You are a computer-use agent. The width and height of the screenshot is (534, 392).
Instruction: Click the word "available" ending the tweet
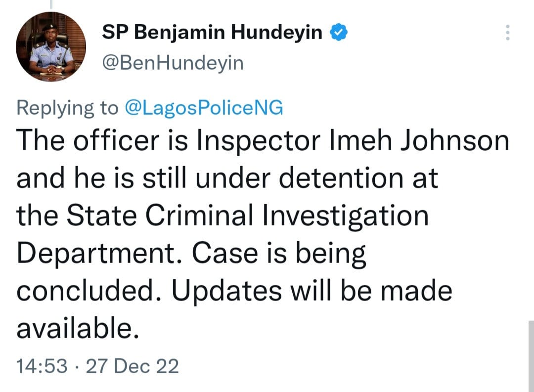[x=74, y=329]
